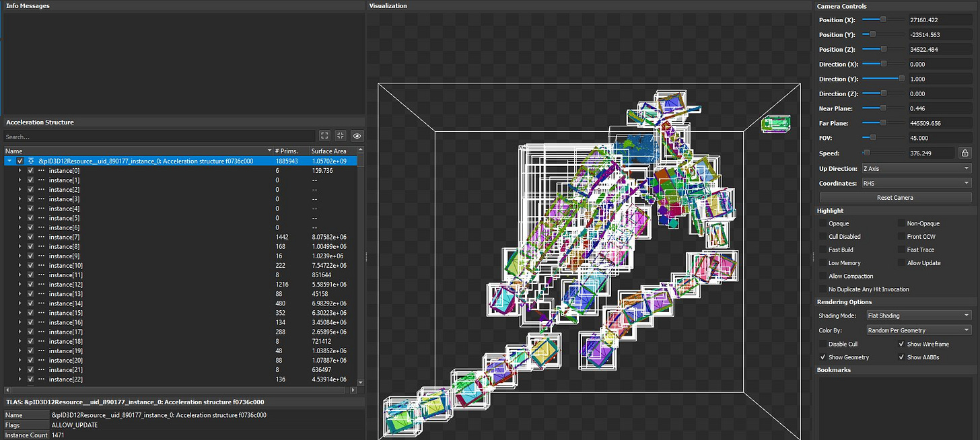Check the Allow Update highlight option
The height and width of the screenshot is (440, 980).
[x=901, y=263]
